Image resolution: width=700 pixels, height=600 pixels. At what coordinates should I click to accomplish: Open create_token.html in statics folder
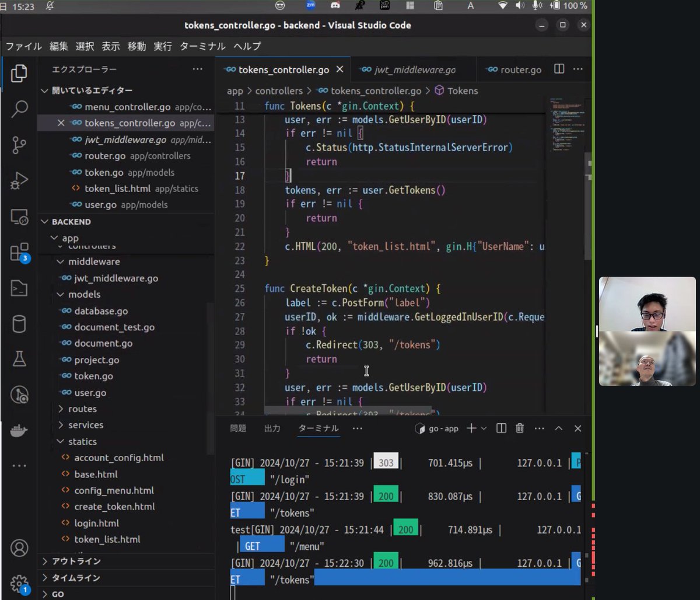pos(114,507)
